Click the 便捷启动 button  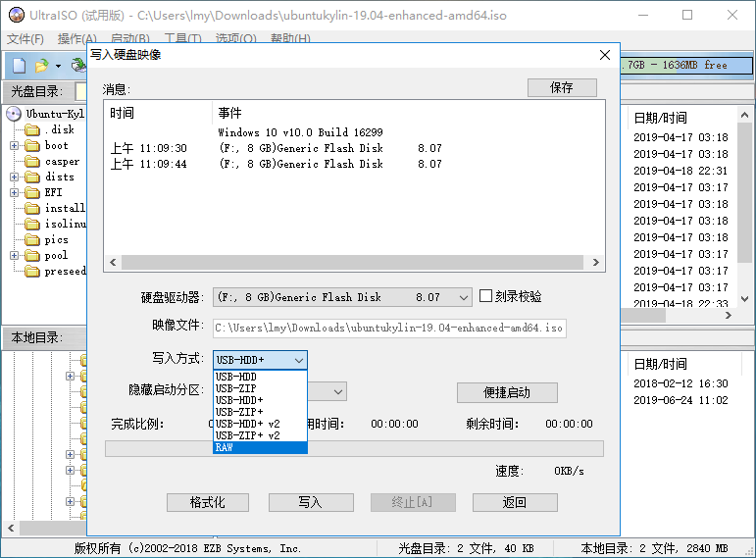pyautogui.click(x=507, y=393)
